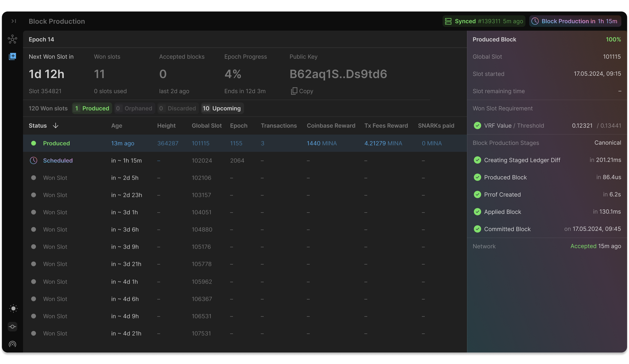This screenshot has height=364, width=629.
Task: Click Creating Staged Ledger Diff check icon
Action: tap(477, 160)
